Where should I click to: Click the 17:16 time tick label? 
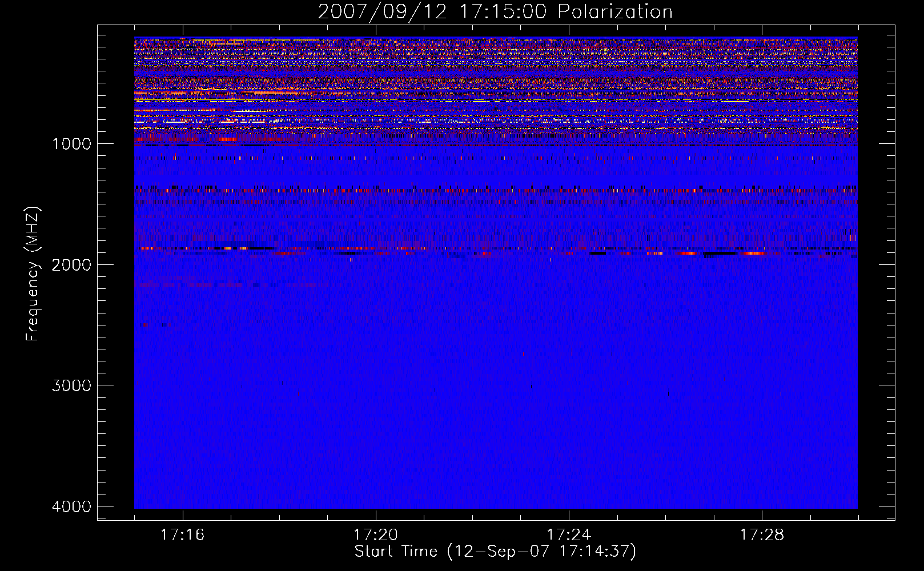click(x=183, y=535)
